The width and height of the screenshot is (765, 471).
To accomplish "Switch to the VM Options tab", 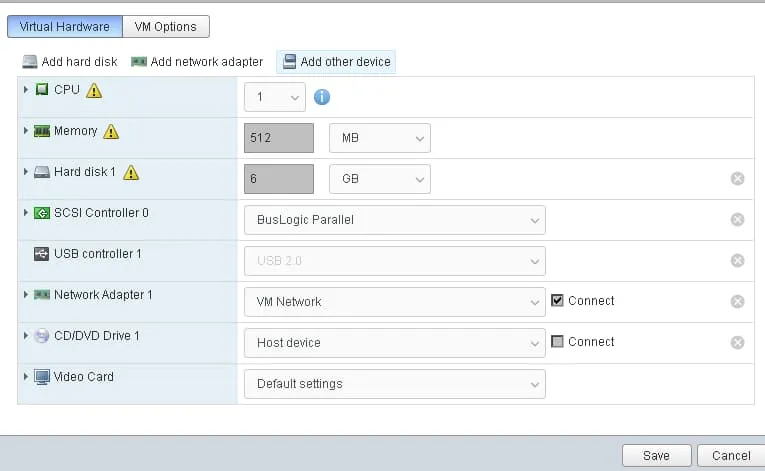I will [166, 27].
